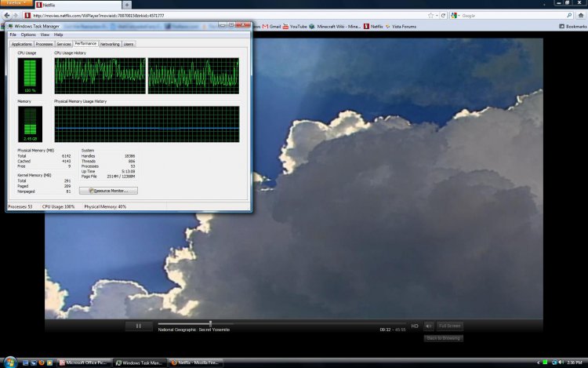Image resolution: width=588 pixels, height=368 pixels.
Task: Switch to Windows Task Manager taskbar button
Action: click(140, 363)
